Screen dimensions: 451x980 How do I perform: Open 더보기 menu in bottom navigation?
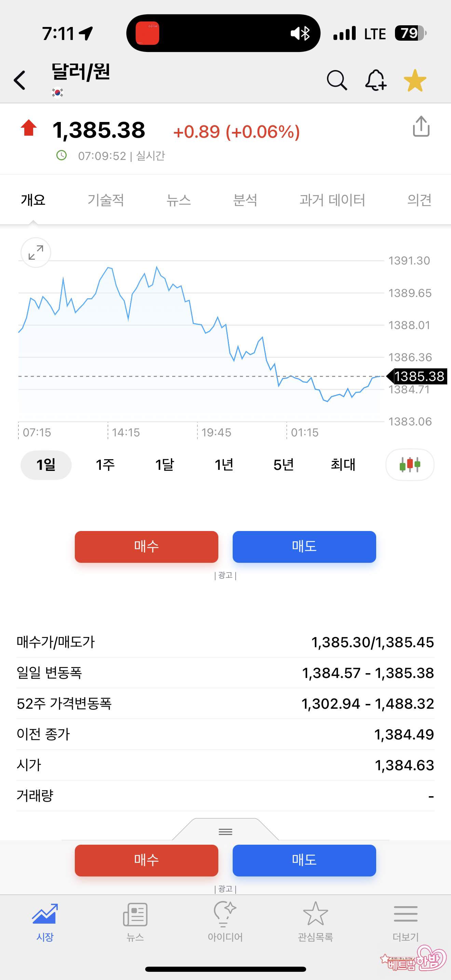click(405, 921)
